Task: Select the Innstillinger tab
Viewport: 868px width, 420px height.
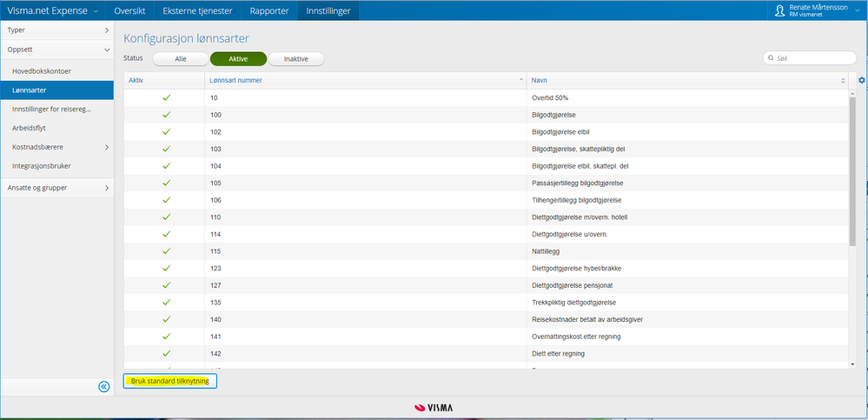Action: tap(328, 10)
